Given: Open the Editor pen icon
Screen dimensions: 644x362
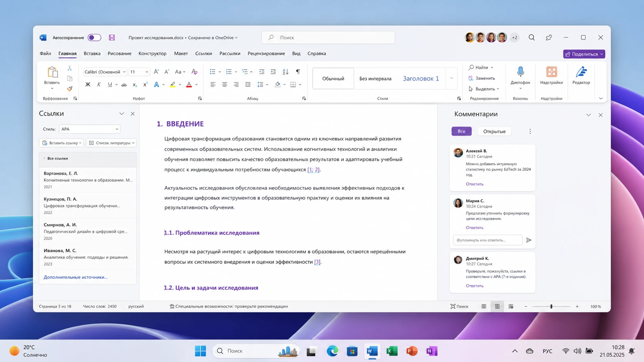Looking at the screenshot, I should click(581, 72).
